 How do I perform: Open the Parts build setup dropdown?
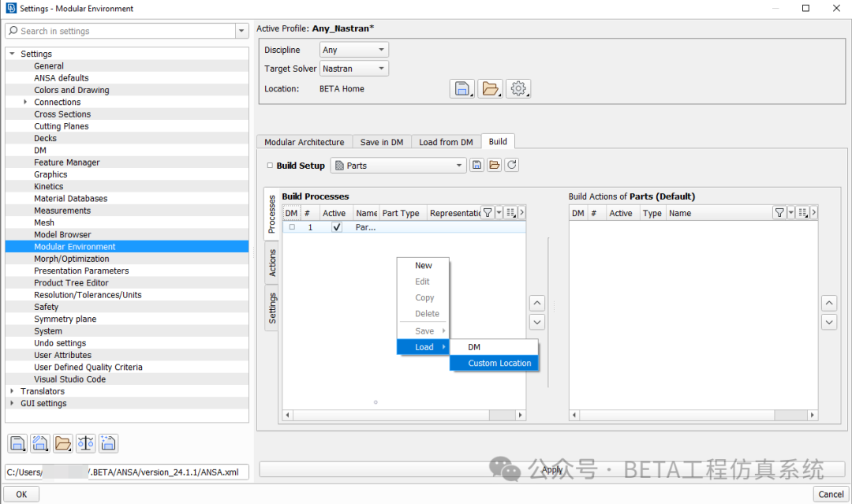click(398, 165)
